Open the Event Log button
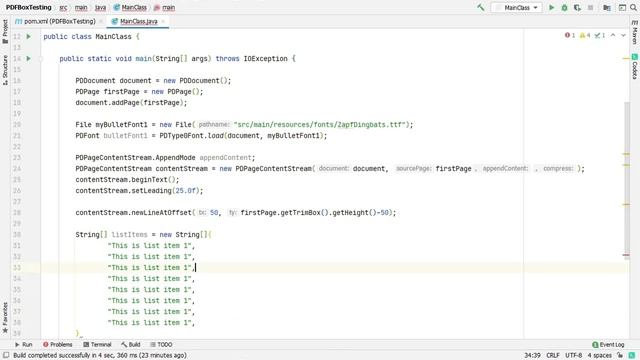Screen dimensions: 640x360 point(608,344)
